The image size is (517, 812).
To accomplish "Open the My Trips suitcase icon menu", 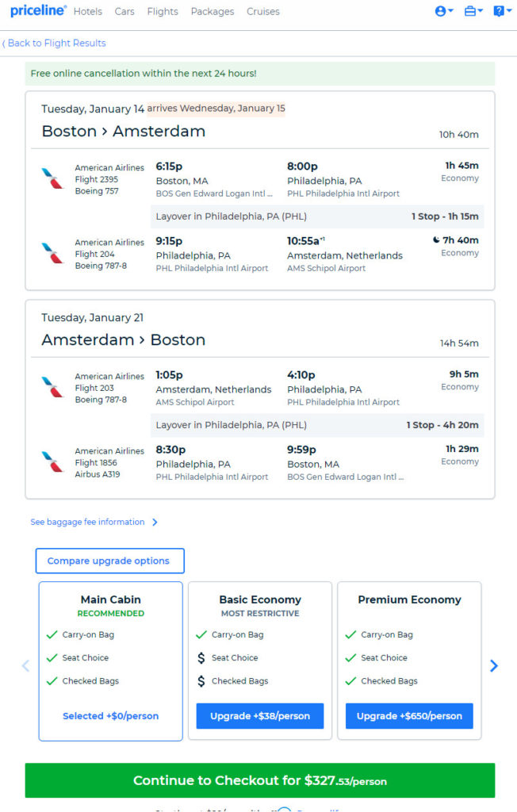I will 473,11.
